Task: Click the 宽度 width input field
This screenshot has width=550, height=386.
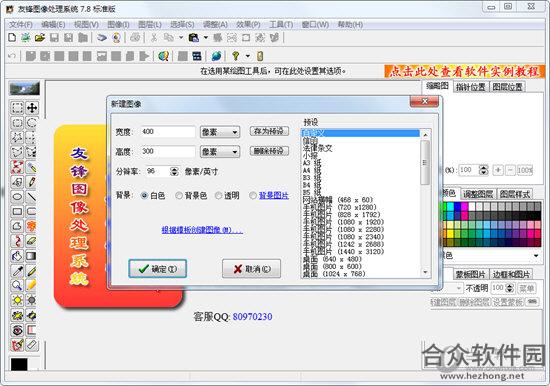Action: [x=168, y=132]
